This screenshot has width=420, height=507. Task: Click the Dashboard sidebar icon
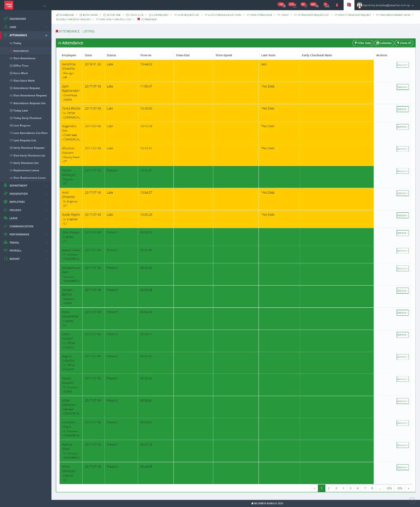point(6,19)
